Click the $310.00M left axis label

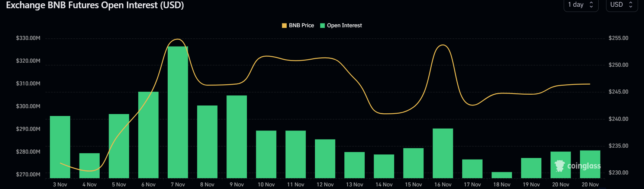(28, 84)
